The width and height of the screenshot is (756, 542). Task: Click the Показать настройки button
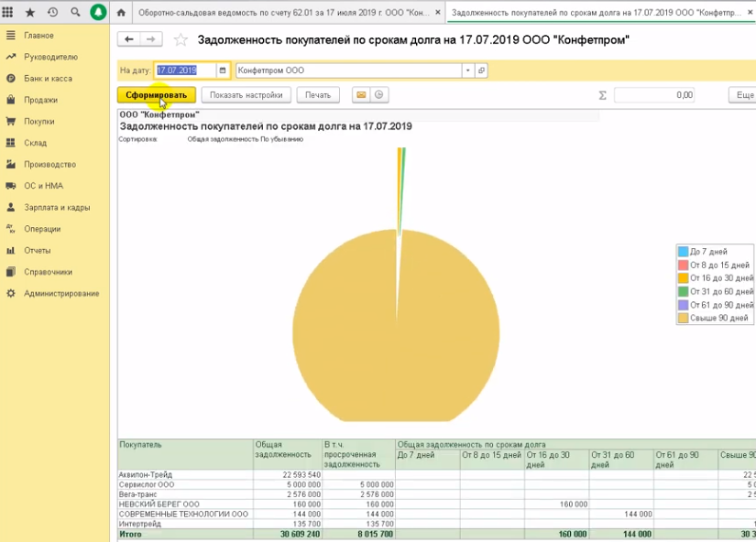pyautogui.click(x=246, y=94)
